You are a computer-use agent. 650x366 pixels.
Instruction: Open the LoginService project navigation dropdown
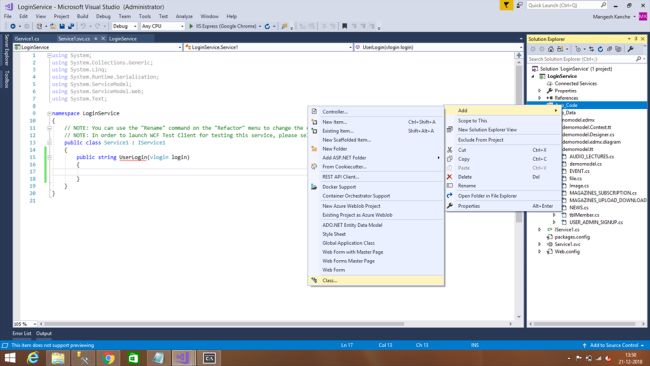tap(97, 47)
